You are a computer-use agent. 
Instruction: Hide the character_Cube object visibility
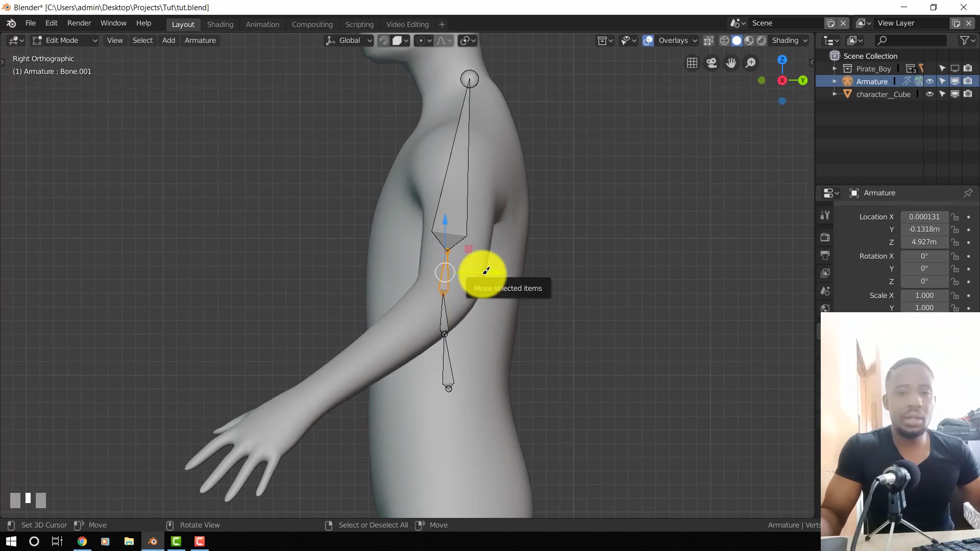coord(930,94)
